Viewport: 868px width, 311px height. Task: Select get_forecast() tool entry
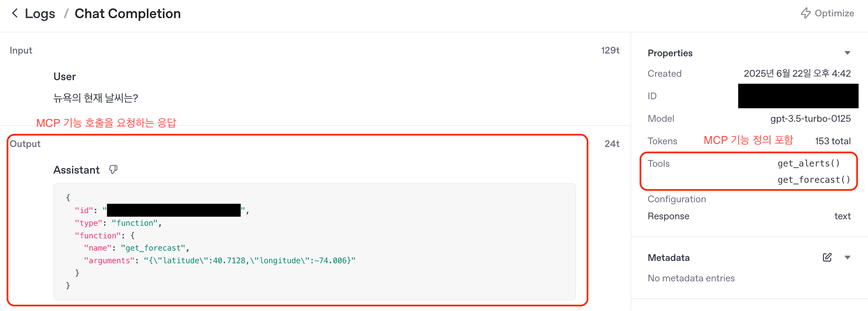point(814,180)
